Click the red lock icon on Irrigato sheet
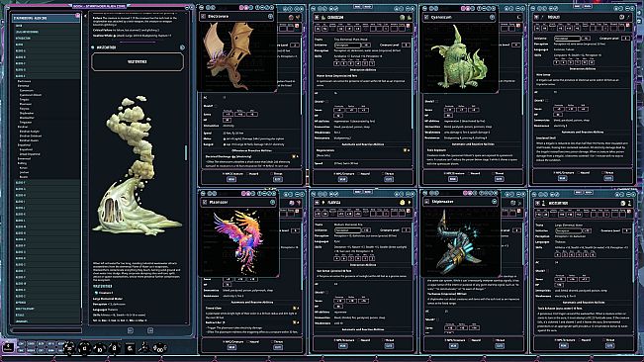 [627, 26]
